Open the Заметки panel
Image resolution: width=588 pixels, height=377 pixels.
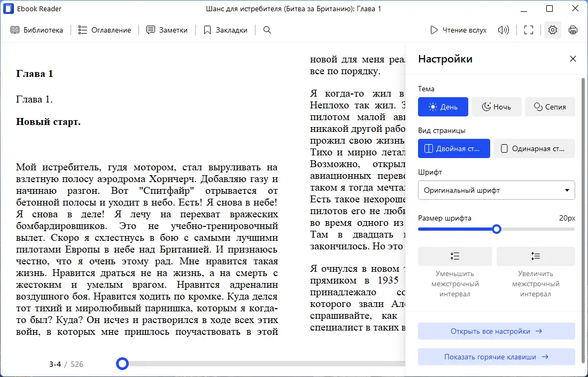pos(167,30)
